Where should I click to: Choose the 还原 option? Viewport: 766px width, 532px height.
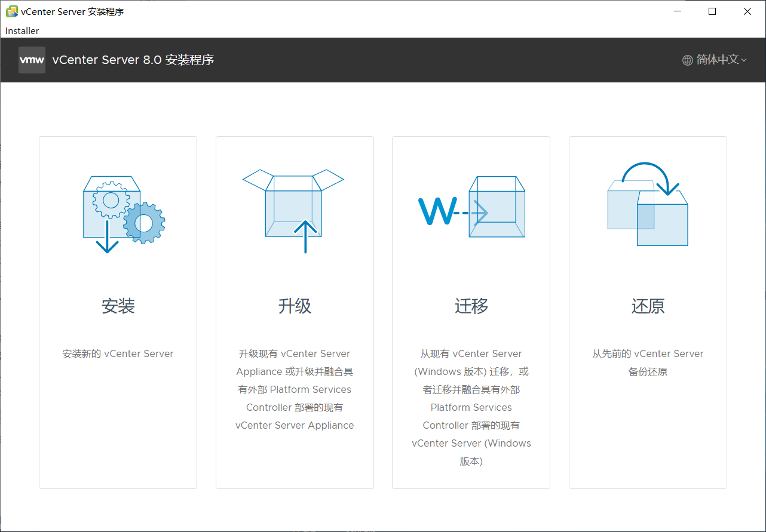click(648, 306)
